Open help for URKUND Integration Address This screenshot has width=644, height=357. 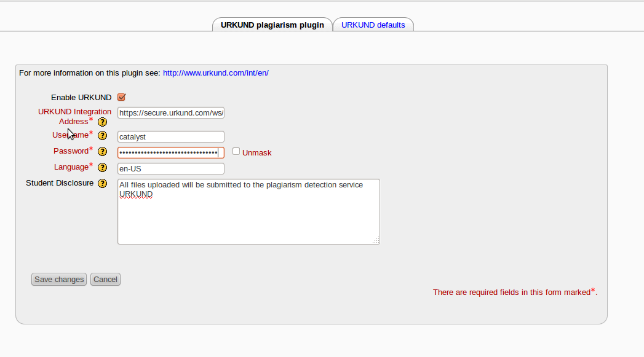click(103, 122)
